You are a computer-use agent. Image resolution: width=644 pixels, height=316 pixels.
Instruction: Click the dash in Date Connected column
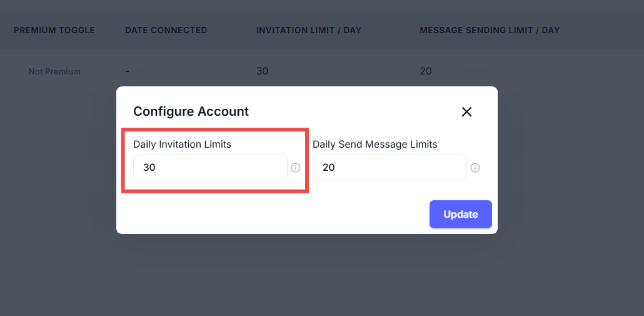128,71
